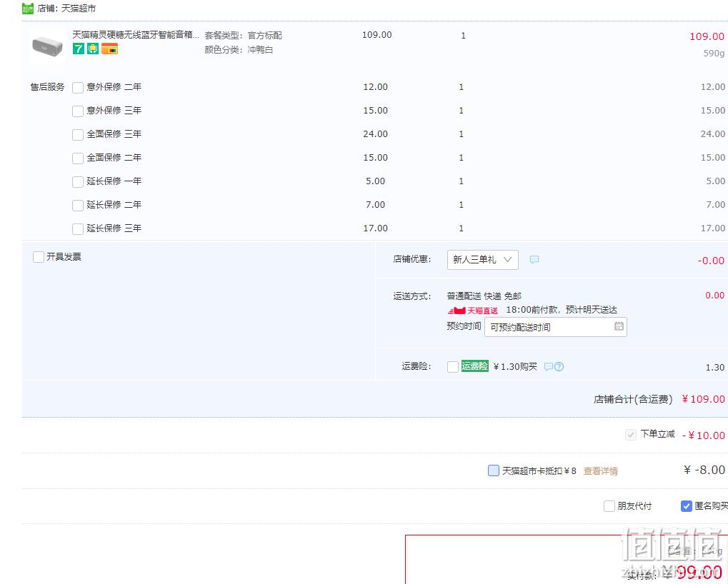Toggle the 下单立减 checkbox

coord(631,435)
